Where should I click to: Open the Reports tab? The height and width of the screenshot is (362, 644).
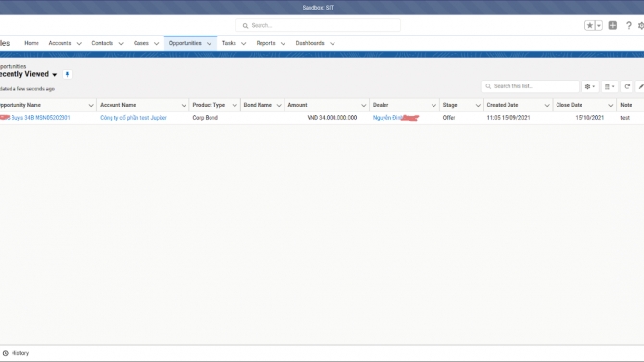265,43
